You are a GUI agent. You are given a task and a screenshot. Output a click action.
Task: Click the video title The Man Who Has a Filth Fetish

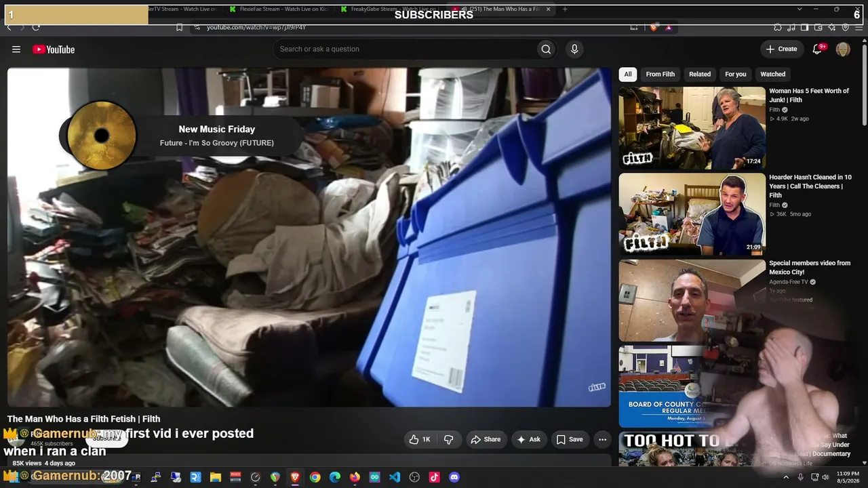pyautogui.click(x=84, y=419)
